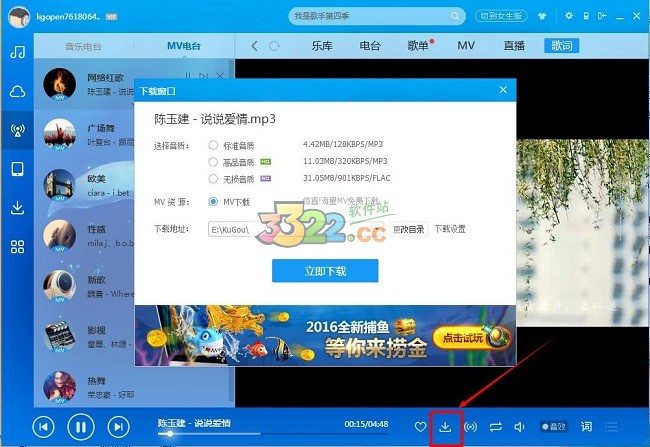Close the 下载窗口 dialog
Screen dimensions: 650x447
point(503,90)
